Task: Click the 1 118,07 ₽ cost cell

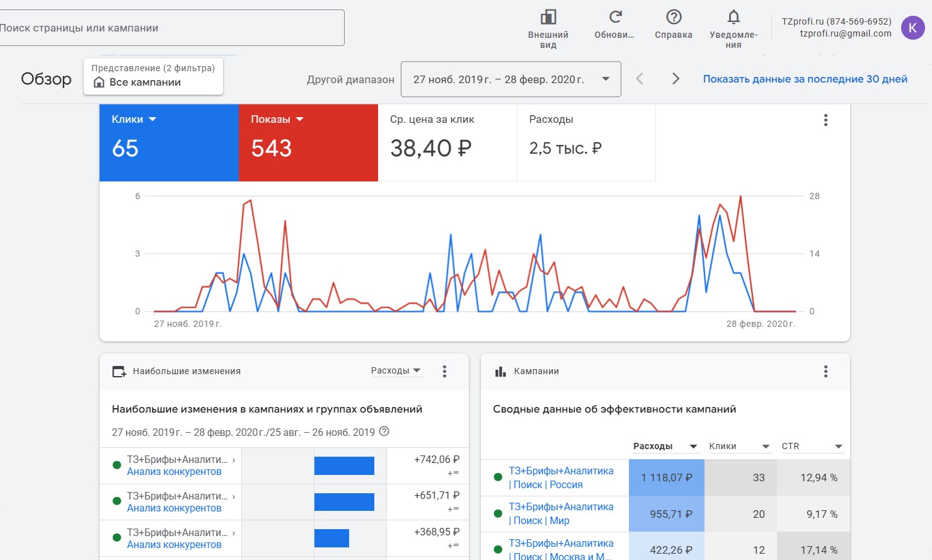Action: pyautogui.click(x=667, y=477)
